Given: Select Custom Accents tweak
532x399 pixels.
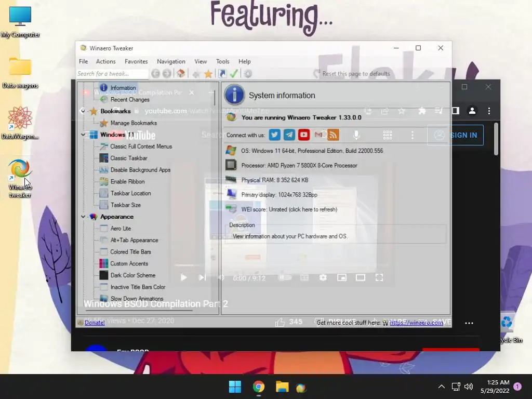Looking at the screenshot, I should [129, 263].
